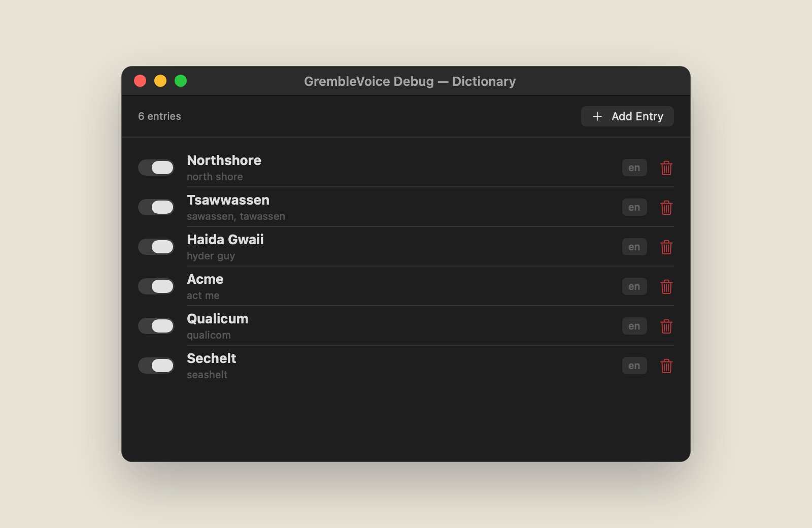Click the Sechelt entry title
The height and width of the screenshot is (528, 812).
(212, 358)
